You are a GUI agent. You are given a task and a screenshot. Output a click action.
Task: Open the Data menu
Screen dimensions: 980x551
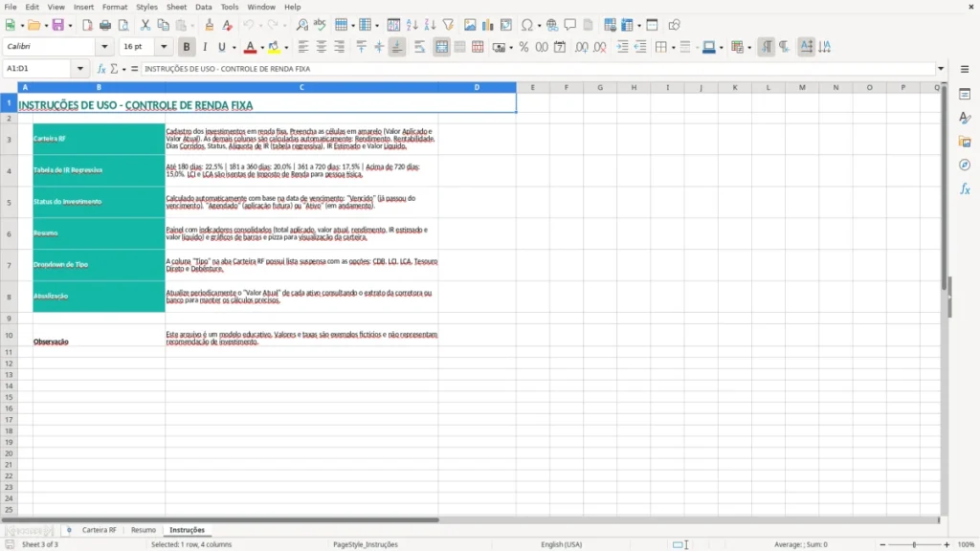click(x=203, y=7)
